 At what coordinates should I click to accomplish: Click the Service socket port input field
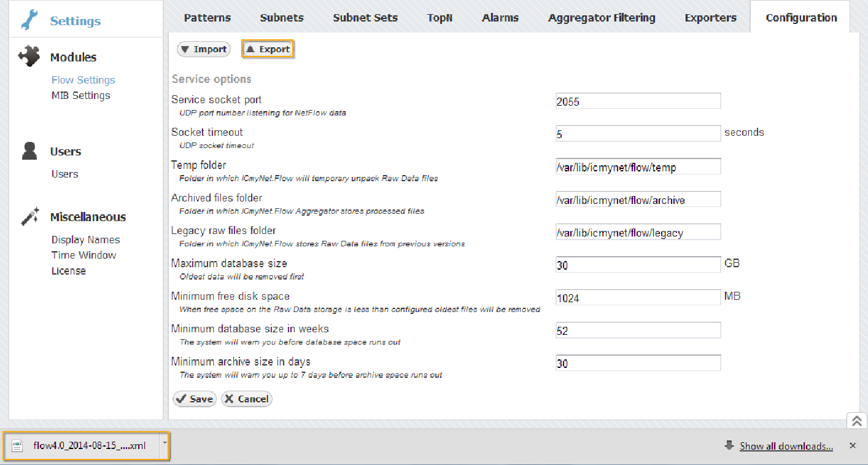coord(638,100)
